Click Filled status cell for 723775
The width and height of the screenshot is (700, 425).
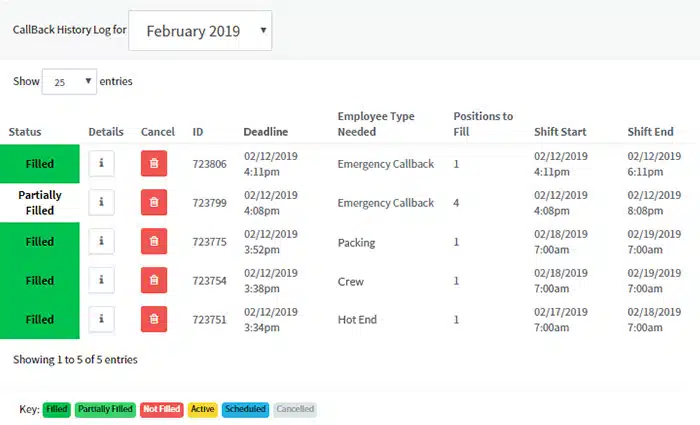coord(40,242)
